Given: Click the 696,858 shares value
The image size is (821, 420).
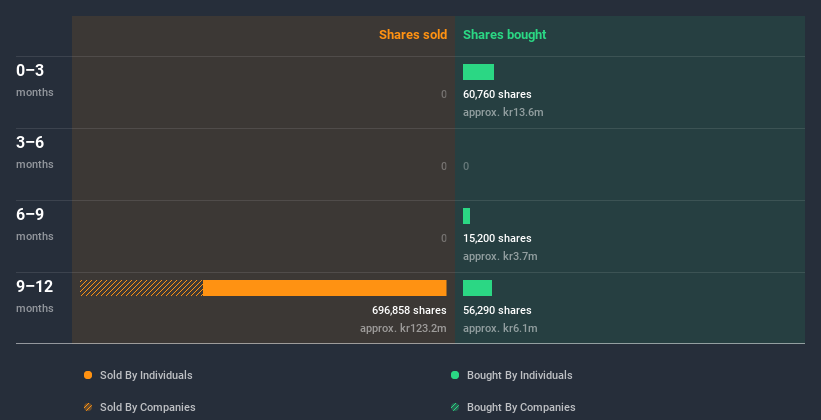Looking at the screenshot, I should (x=409, y=311).
